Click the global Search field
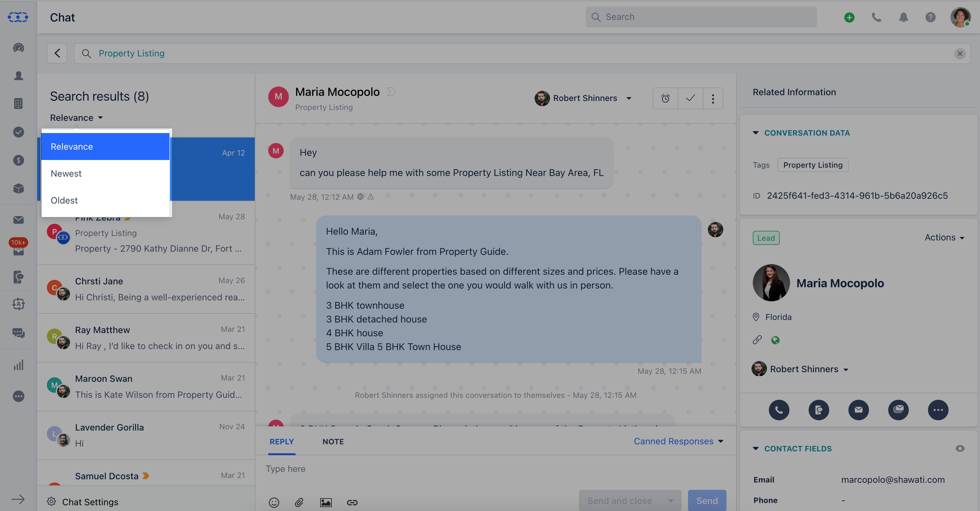Image resolution: width=980 pixels, height=511 pixels. (x=701, y=17)
